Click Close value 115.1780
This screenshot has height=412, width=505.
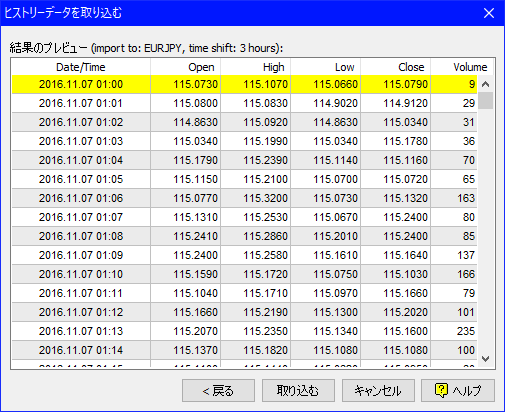(x=405, y=141)
